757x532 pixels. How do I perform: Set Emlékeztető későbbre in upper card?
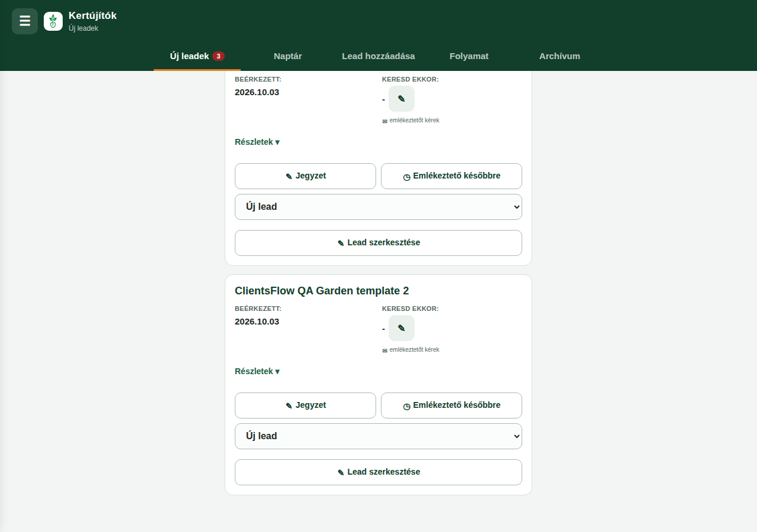[451, 176]
